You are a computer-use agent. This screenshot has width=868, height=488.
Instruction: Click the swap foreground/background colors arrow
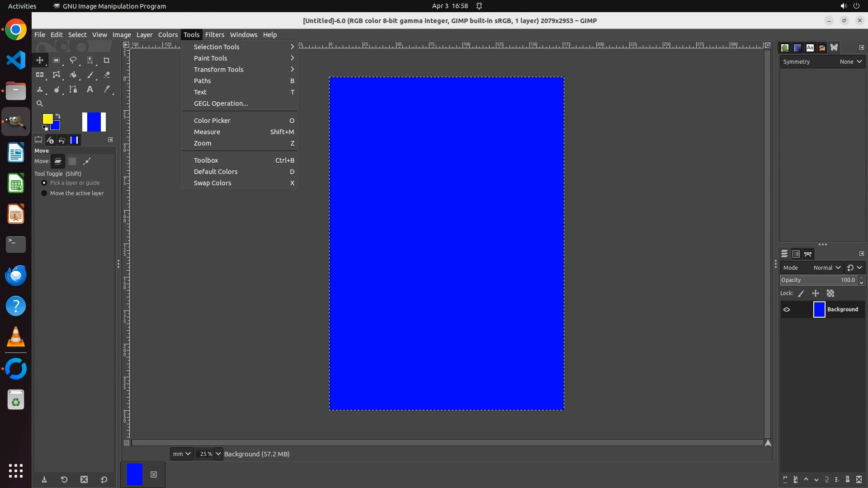click(58, 117)
